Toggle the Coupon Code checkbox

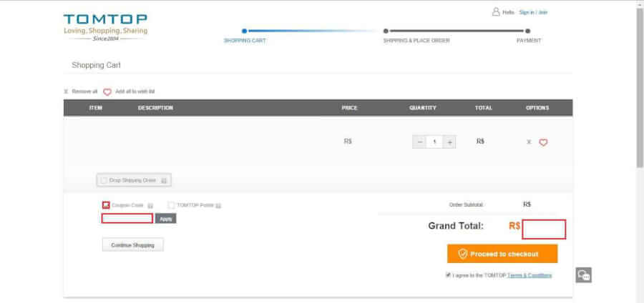[x=106, y=205]
